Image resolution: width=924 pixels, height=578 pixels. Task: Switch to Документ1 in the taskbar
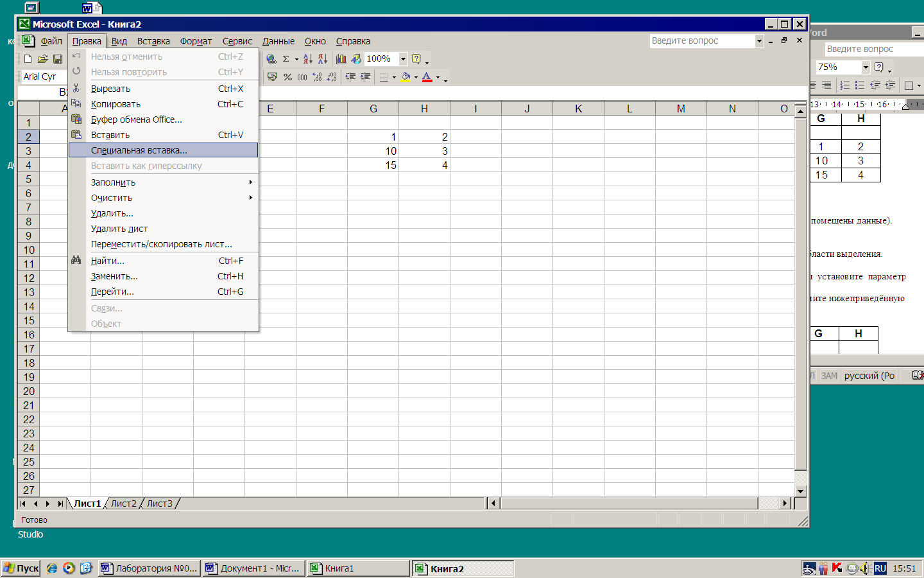pos(253,568)
